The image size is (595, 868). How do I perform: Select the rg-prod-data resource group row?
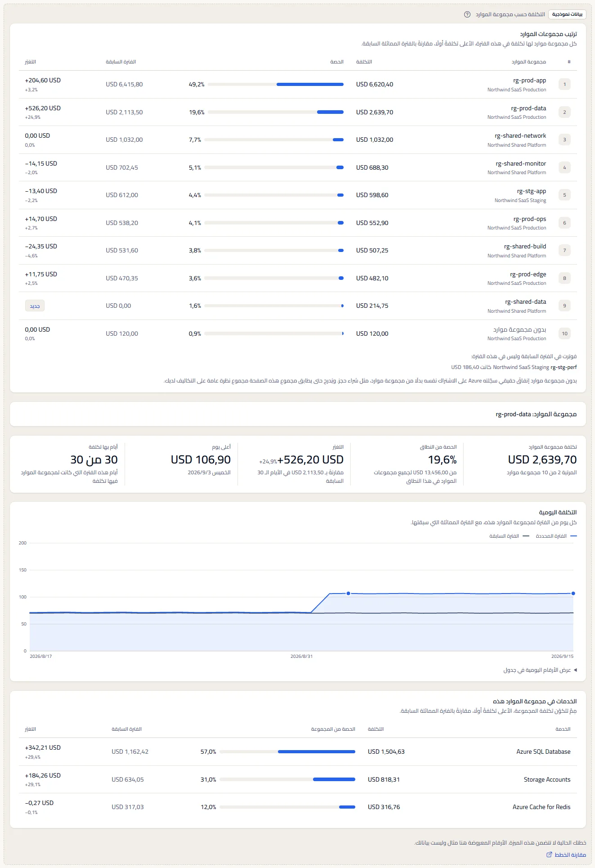298,112
